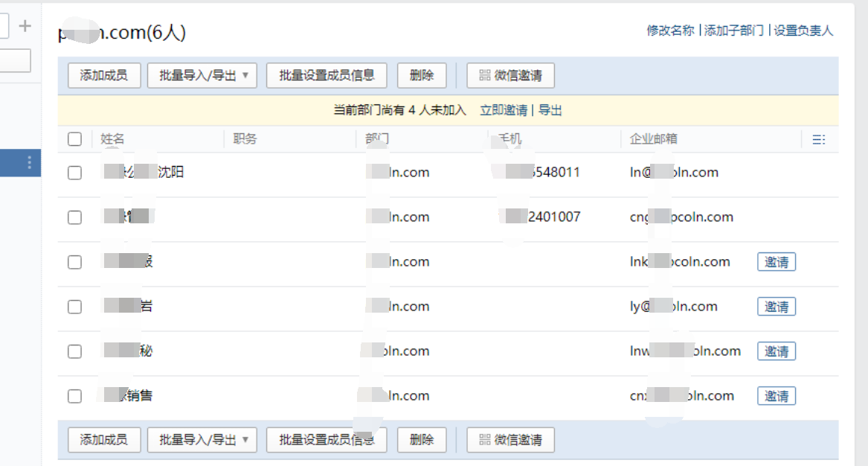Open column display settings icon at table header right

(x=818, y=139)
